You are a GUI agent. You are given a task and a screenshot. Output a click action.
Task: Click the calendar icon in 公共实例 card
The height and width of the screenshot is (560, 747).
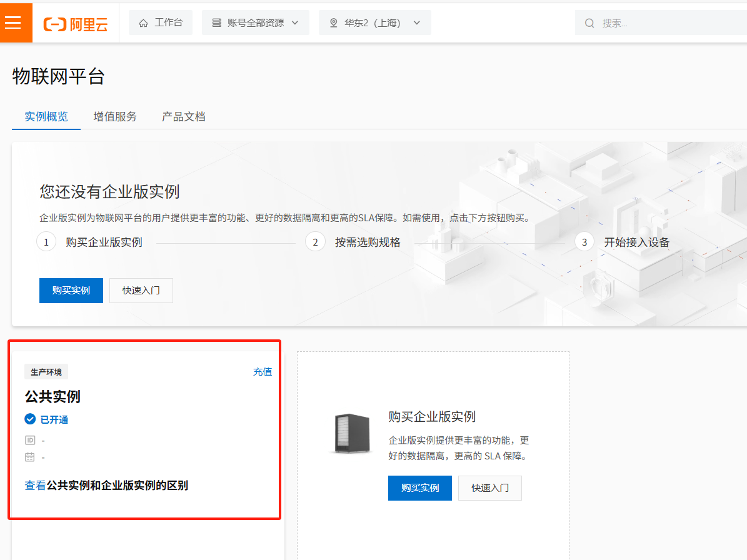tap(30, 457)
